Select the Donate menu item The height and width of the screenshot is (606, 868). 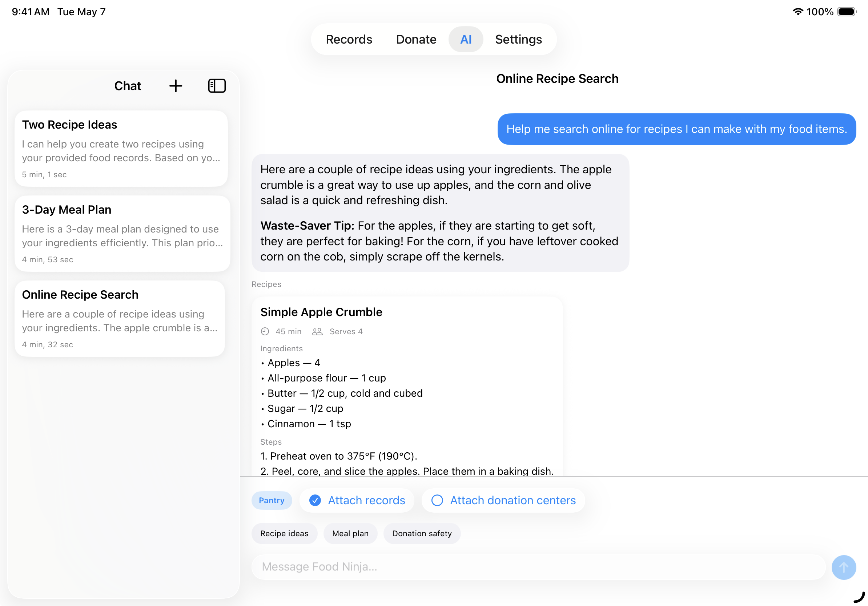click(x=416, y=39)
